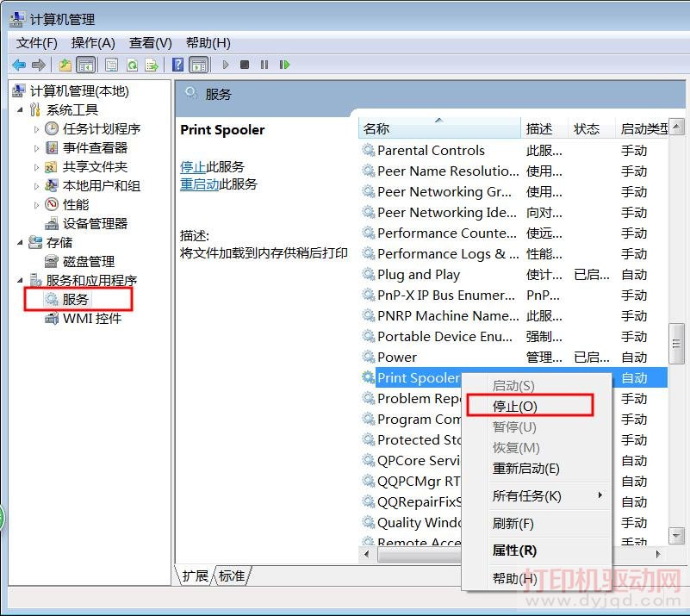The height and width of the screenshot is (616, 690).
Task: Collapse the 系统工具 tree node
Action: 20,110
